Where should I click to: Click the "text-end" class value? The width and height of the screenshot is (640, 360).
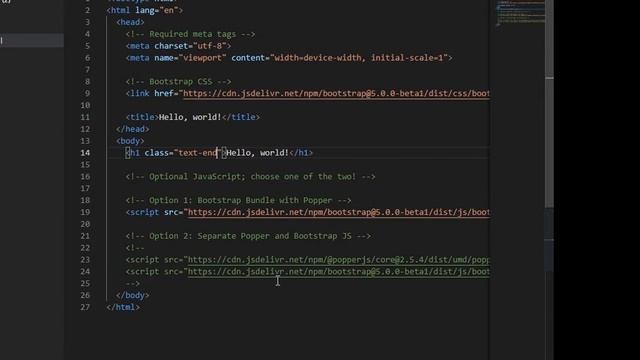[x=198, y=153]
